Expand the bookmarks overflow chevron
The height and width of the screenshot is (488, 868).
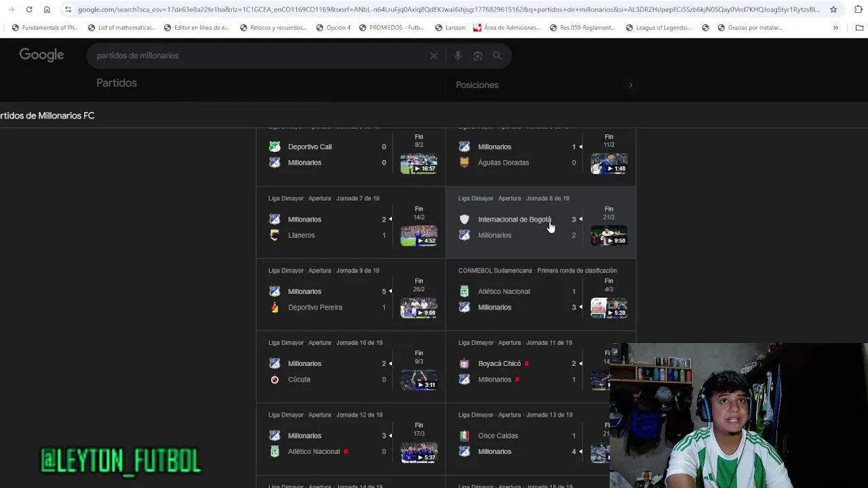pos(835,28)
